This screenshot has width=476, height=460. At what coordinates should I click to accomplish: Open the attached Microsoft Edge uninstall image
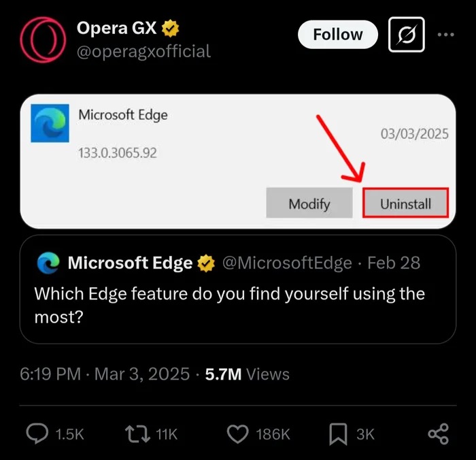click(237, 161)
